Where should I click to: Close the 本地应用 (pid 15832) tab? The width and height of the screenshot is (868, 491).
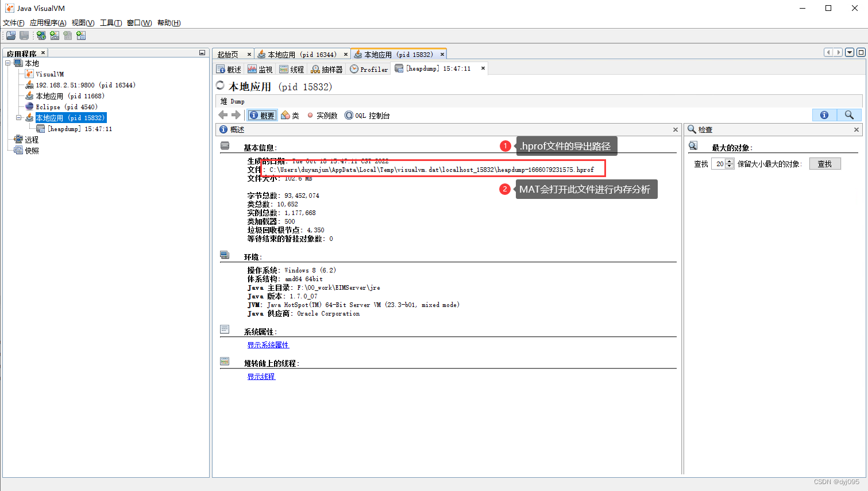click(x=442, y=55)
